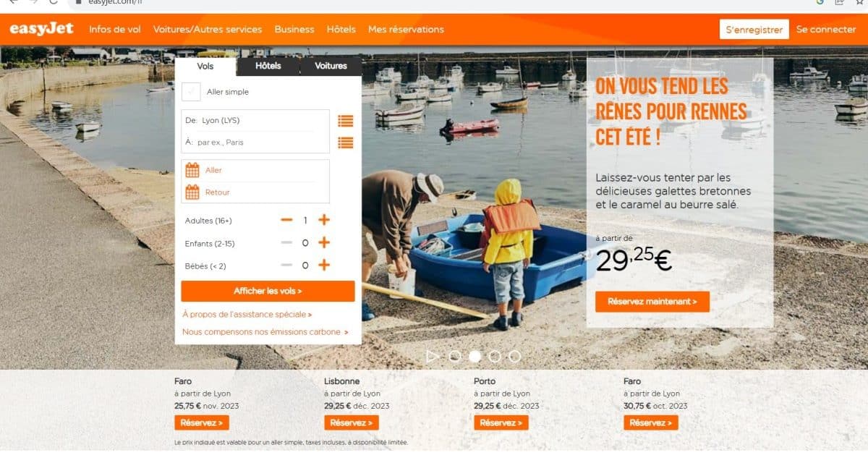The image size is (868, 463).
Task: Add a baby with Bébés plus
Action: (324, 266)
